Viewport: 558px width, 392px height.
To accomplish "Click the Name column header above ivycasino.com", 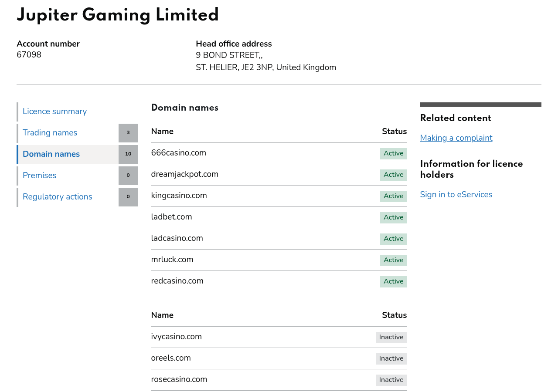I will 162,315.
